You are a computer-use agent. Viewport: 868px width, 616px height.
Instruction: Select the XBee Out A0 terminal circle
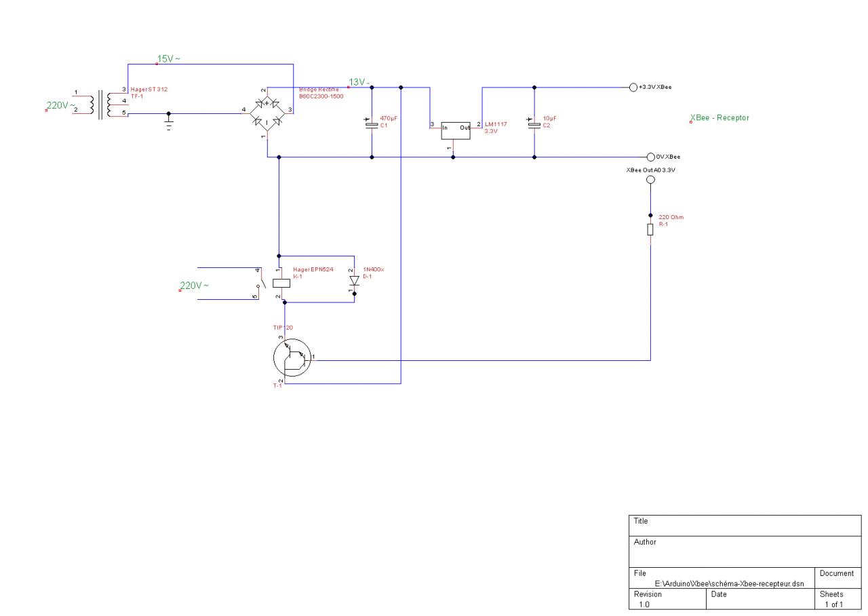650,180
